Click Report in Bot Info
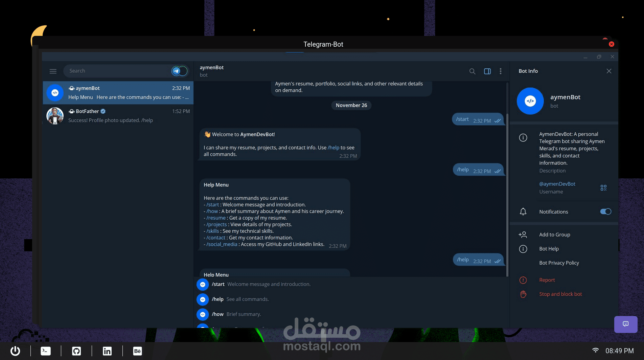644x360 pixels. [x=547, y=280]
